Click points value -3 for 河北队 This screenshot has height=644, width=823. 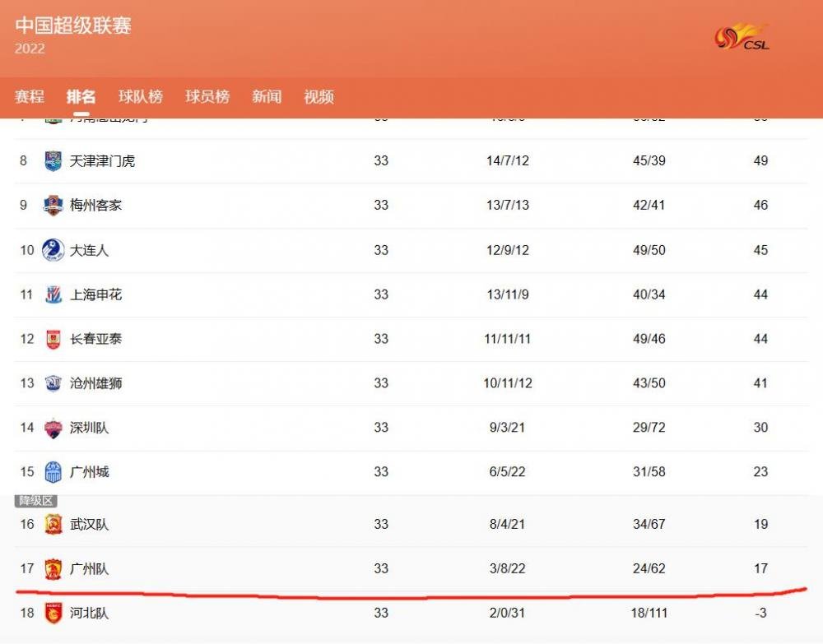click(760, 613)
